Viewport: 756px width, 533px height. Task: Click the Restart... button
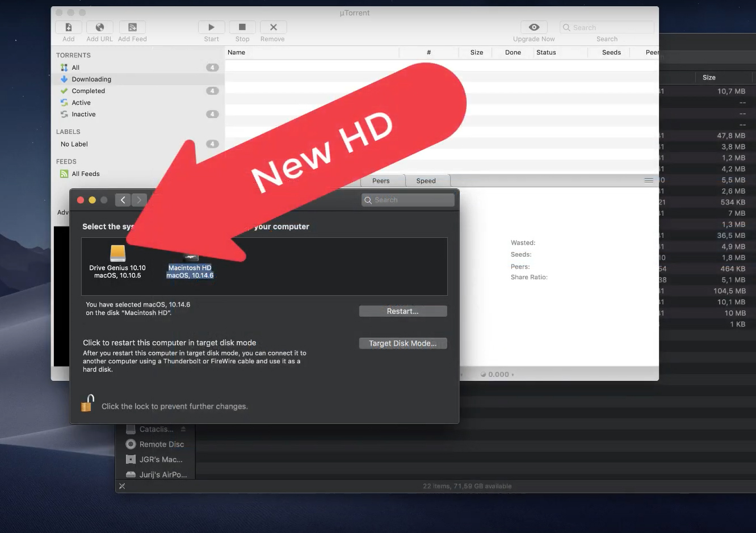pos(403,311)
